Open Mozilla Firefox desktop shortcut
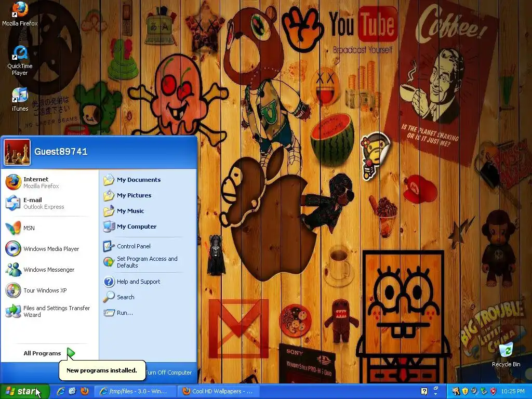 click(x=20, y=14)
